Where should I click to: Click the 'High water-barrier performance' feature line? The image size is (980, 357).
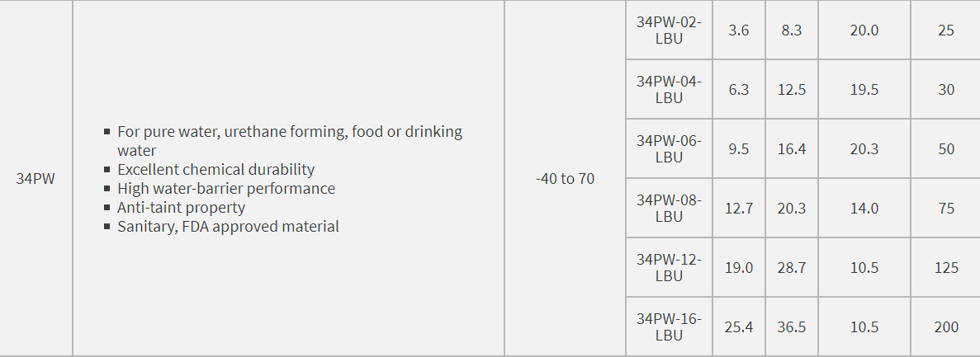[226, 189]
